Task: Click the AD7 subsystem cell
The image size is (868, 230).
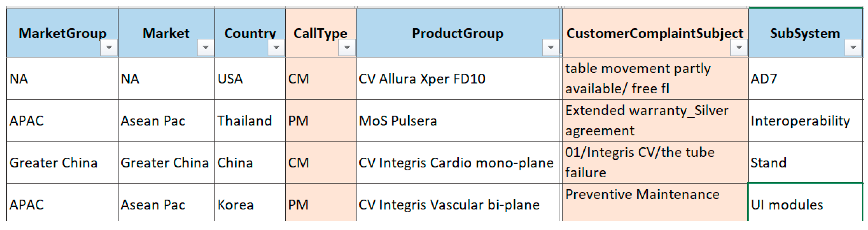Action: [x=764, y=79]
